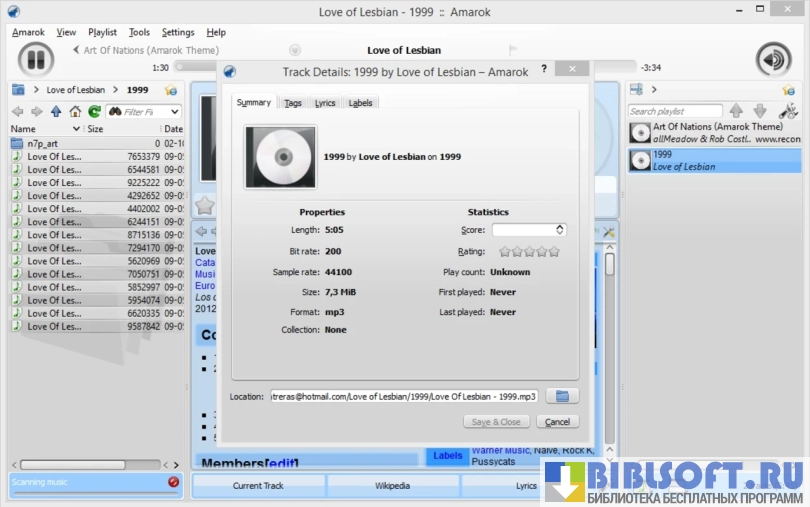Select the 1999 Love of Lesbian playlist entry
810x507 pixels.
[715, 160]
